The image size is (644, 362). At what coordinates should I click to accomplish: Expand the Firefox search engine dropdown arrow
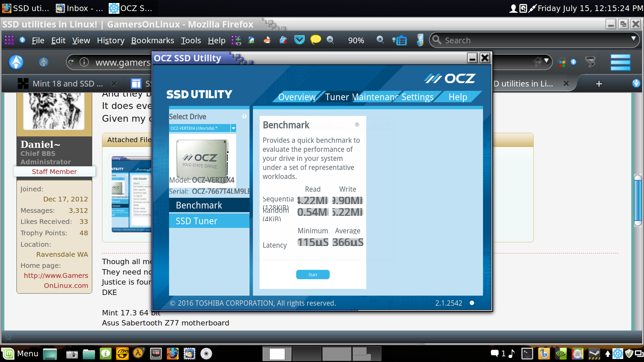tap(633, 39)
